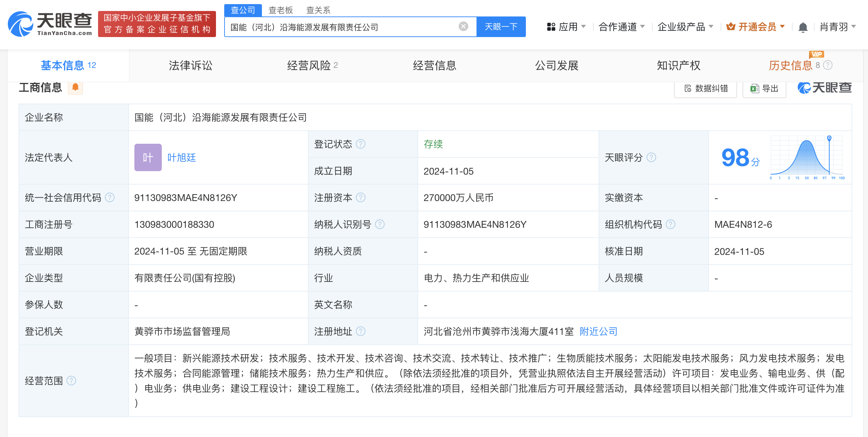Image resolution: width=868 pixels, height=437 pixels.
Task: Click the 叶 avatar thumbnail
Action: pos(148,157)
